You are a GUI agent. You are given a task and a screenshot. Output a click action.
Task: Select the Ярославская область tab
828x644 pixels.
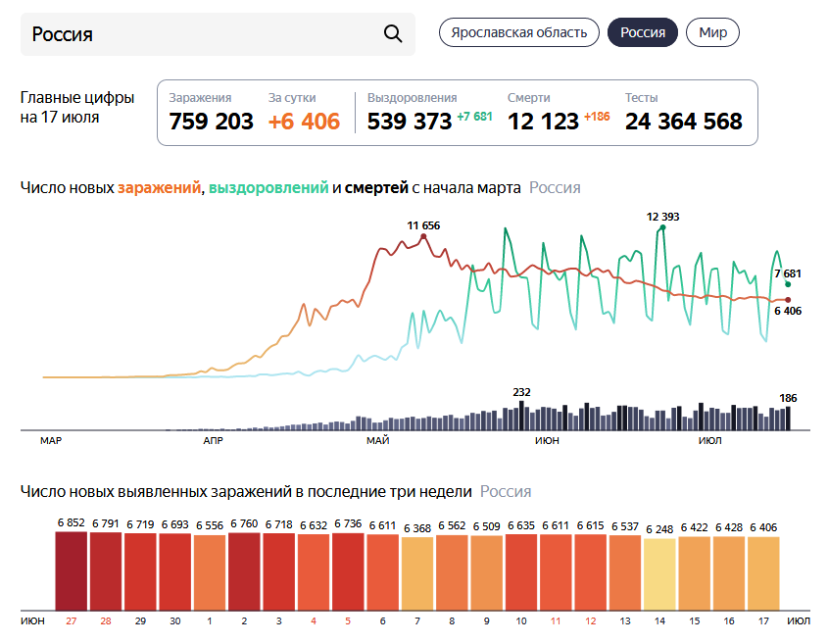click(518, 32)
